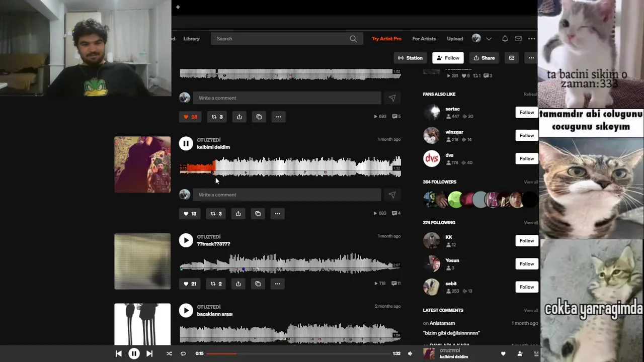
Task: Follow the OTUZ7EDI artist profile
Action: pos(448,58)
